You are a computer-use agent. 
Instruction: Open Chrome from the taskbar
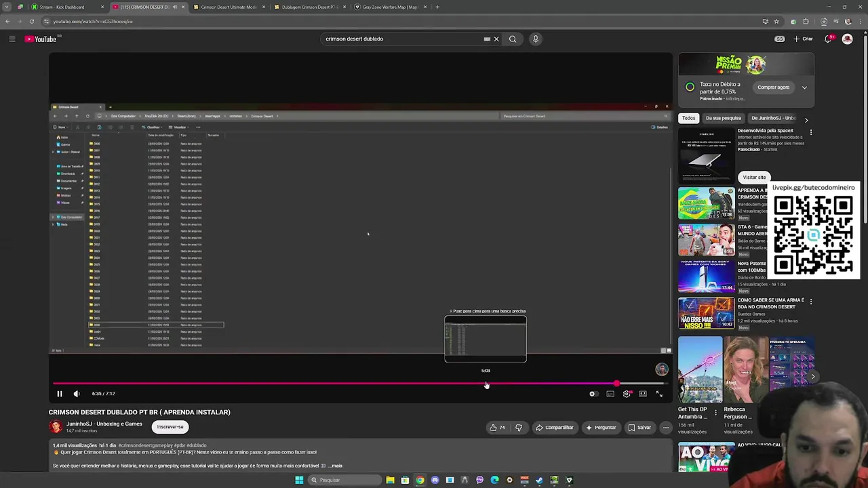coord(420,480)
